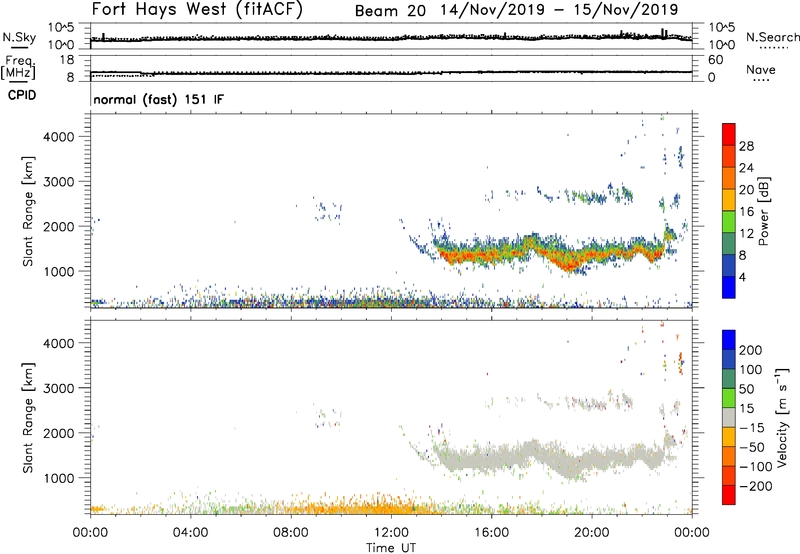Click the "12:00" time axis label
Image resolution: width=800 pixels, height=554 pixels.
point(391,533)
